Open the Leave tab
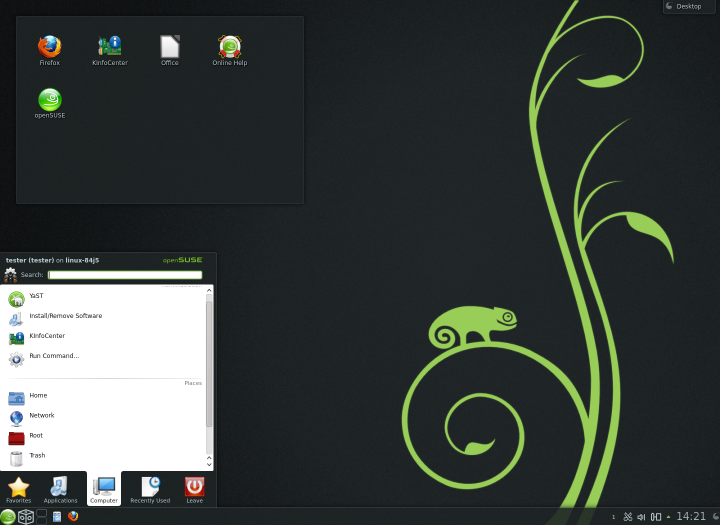Screen dimensions: 720x525 194,489
